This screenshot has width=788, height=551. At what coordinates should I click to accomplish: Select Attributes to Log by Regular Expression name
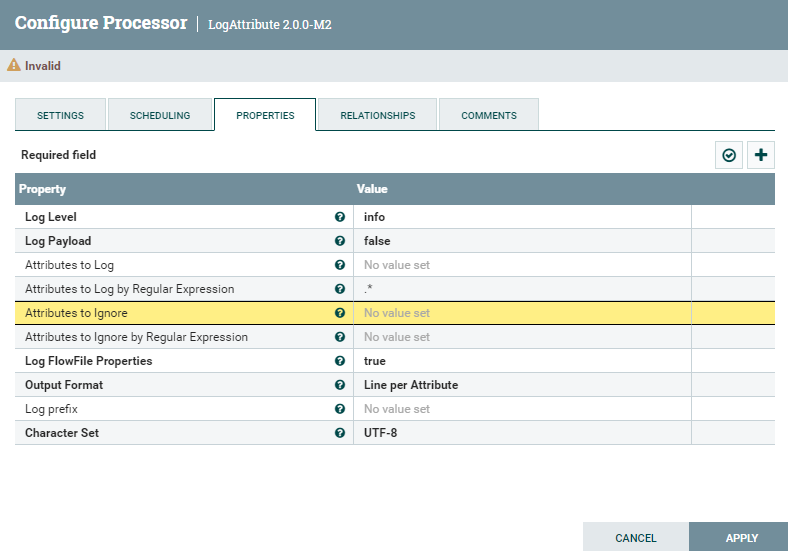pyautogui.click(x=130, y=289)
